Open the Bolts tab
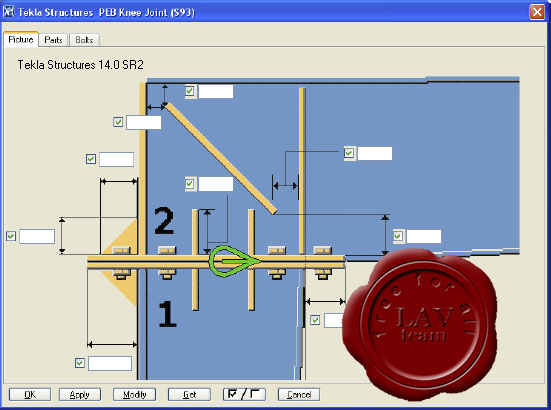Screen dimensions: 551x410 click(x=84, y=40)
